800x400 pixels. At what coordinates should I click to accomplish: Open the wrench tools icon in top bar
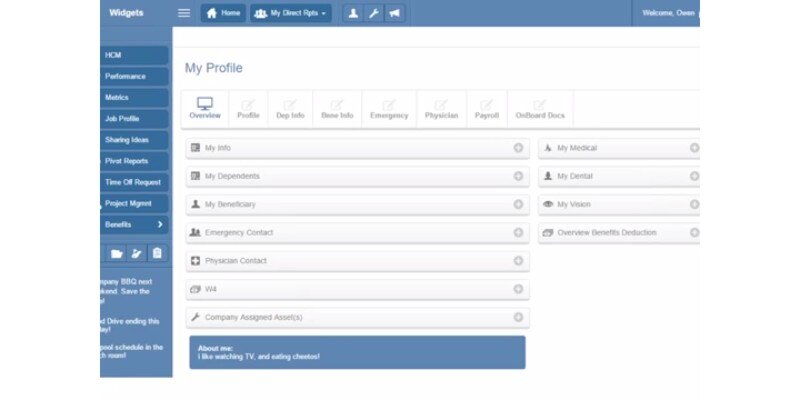click(373, 13)
